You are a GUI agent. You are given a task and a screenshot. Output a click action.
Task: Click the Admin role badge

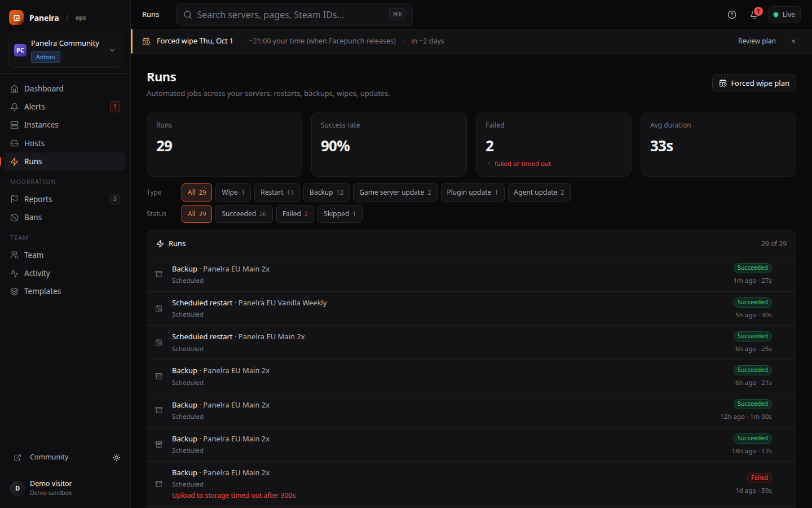pyautogui.click(x=46, y=57)
